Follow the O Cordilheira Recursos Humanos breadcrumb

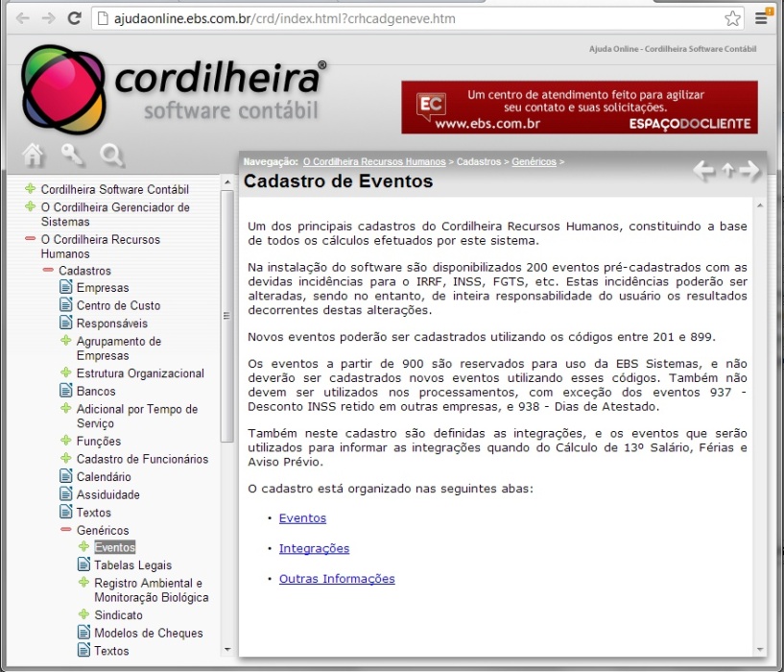374,161
